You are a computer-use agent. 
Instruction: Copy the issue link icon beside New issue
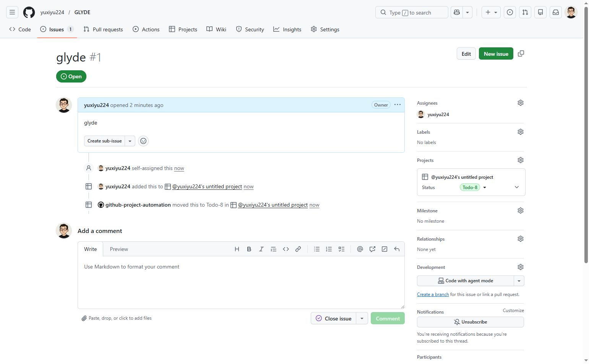[521, 54]
